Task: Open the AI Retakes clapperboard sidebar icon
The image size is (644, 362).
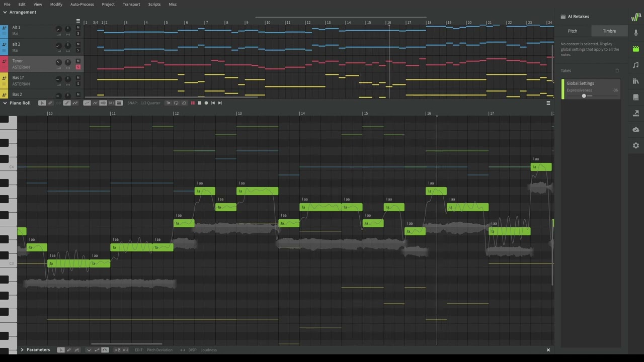Action: click(x=636, y=49)
